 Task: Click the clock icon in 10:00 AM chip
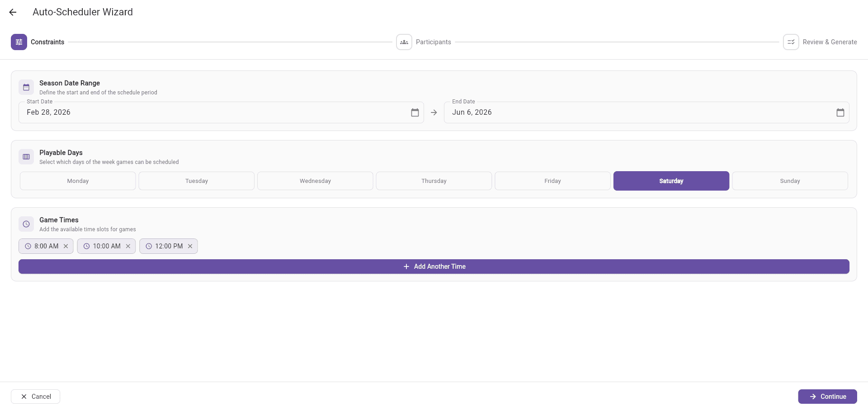[x=86, y=246]
